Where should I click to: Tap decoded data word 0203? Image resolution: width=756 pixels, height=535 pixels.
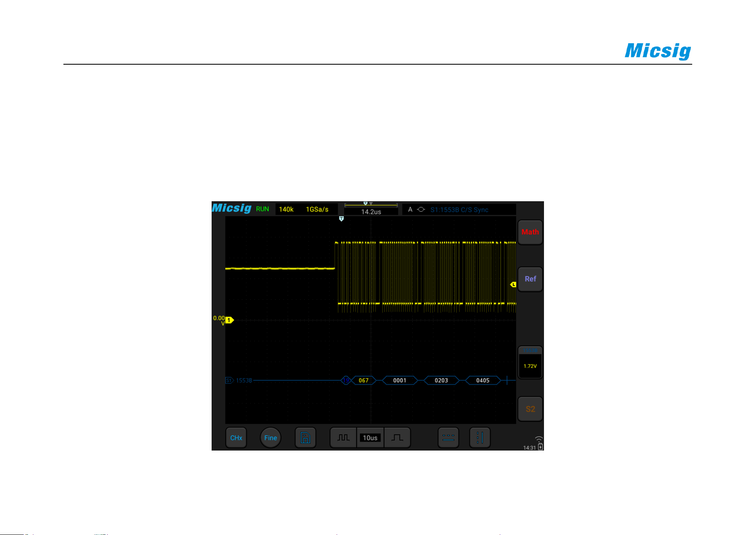coord(441,381)
